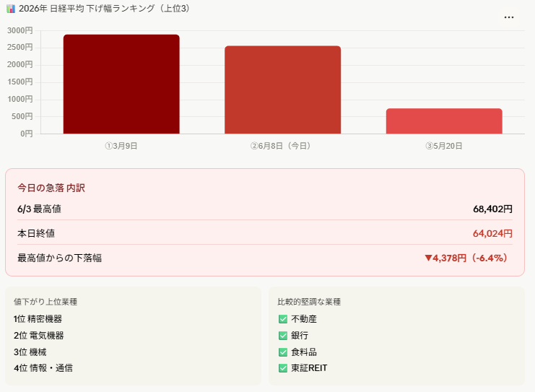Toggle the 食料品 checkbox
Image resolution: width=535 pixels, height=392 pixels.
(x=283, y=352)
